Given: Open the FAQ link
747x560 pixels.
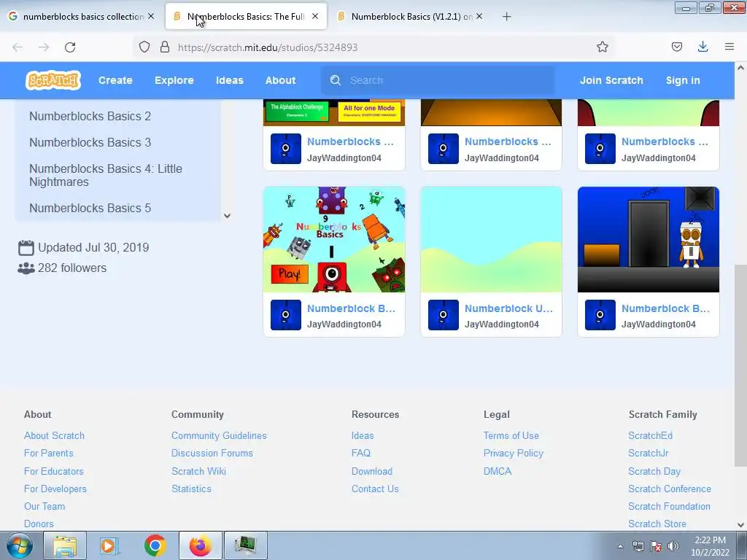Looking at the screenshot, I should [360, 453].
